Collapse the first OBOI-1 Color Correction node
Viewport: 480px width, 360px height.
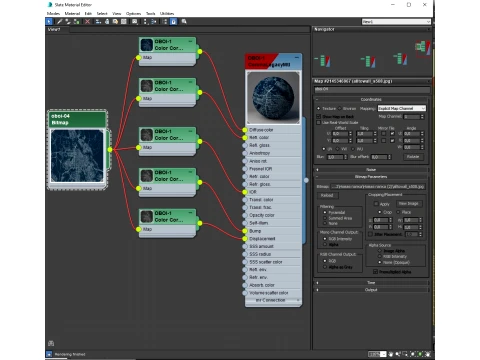[x=190, y=41]
